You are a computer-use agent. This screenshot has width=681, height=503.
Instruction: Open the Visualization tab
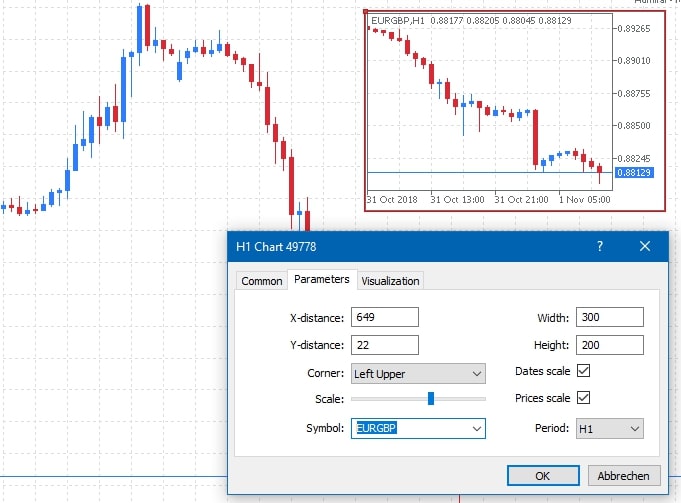390,281
